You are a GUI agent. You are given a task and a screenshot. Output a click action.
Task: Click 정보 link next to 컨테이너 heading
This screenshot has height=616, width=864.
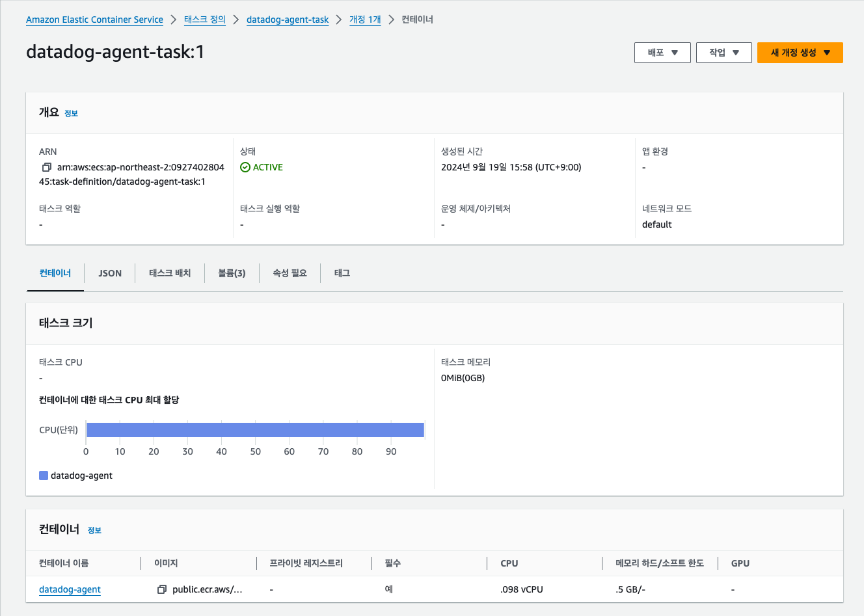pyautogui.click(x=94, y=530)
